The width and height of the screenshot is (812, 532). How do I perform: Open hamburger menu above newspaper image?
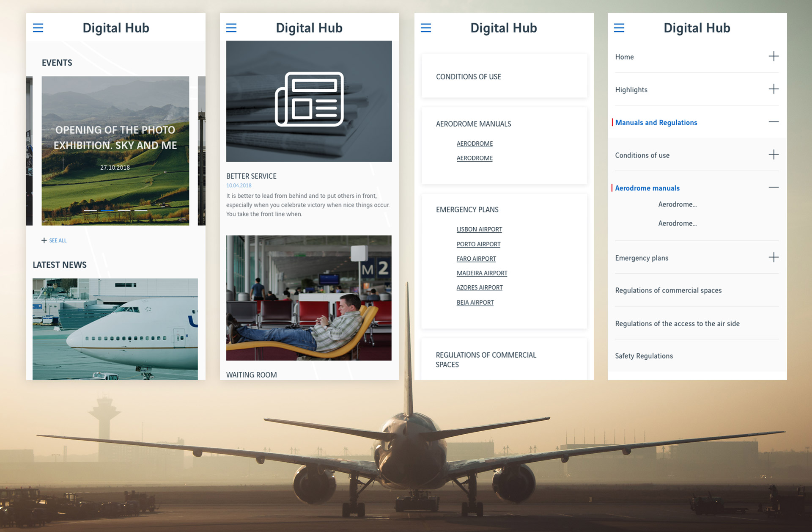pos(231,28)
